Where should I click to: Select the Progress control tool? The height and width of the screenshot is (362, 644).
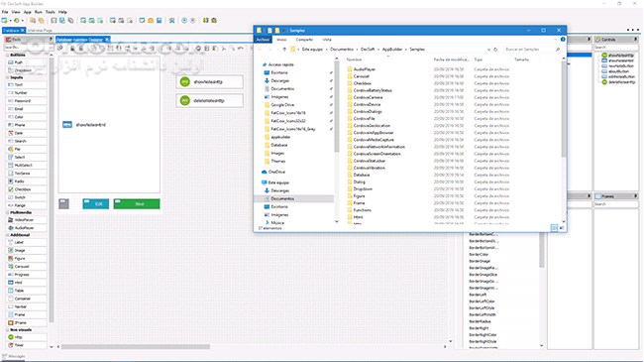[x=27, y=275]
